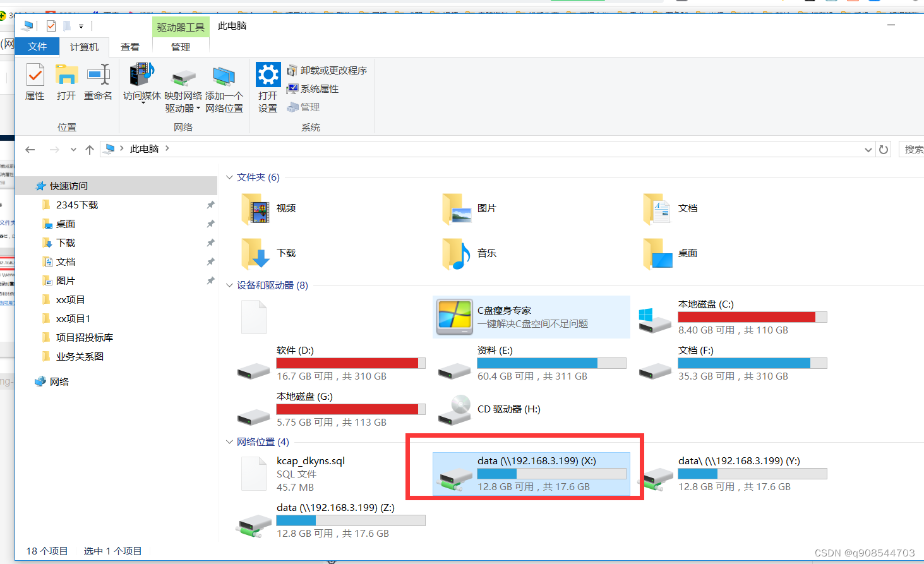
Task: Click the forward navigation arrow
Action: (54, 150)
